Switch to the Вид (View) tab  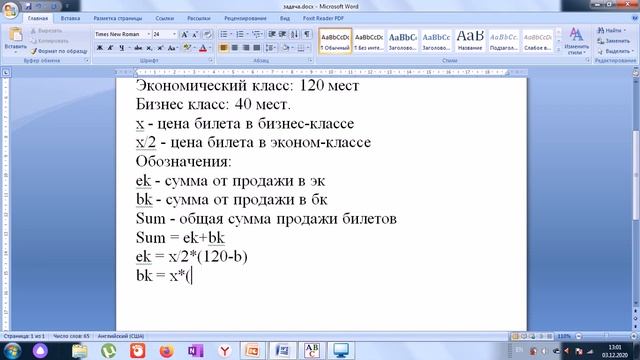(285, 18)
